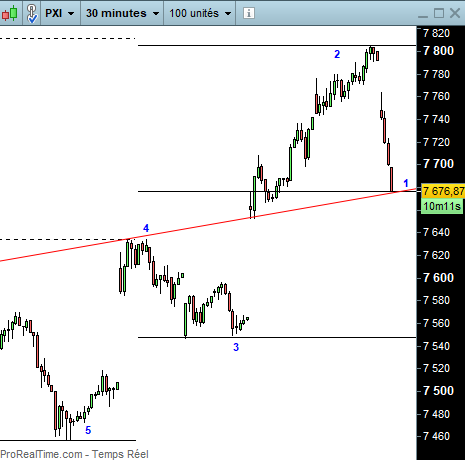Open the candlestick chart style icon
The height and width of the screenshot is (460, 465).
(x=9, y=13)
